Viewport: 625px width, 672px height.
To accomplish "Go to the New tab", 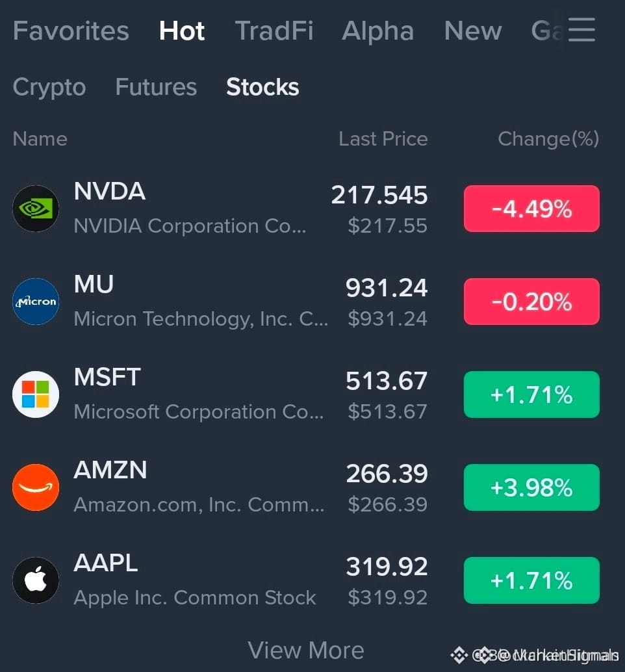I will [x=473, y=31].
